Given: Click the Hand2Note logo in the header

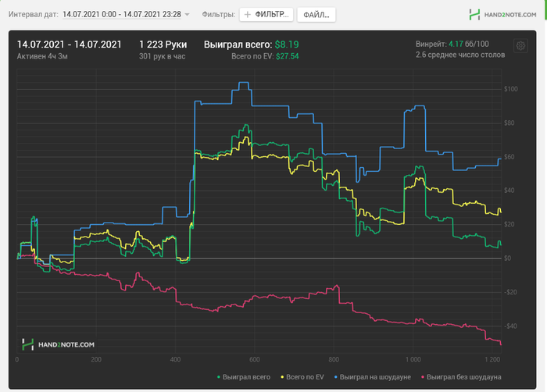Looking at the screenshot, I should click(x=502, y=15).
